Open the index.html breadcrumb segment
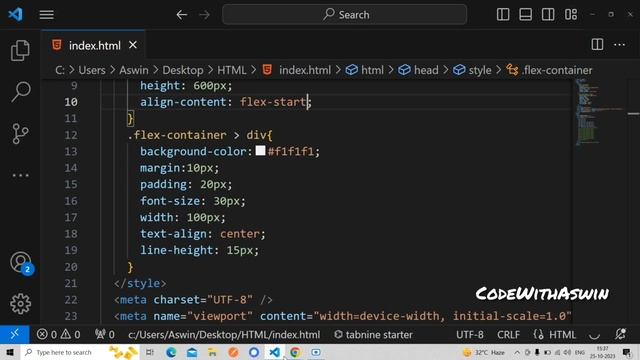Image resolution: width=640 pixels, height=360 pixels. [297, 70]
